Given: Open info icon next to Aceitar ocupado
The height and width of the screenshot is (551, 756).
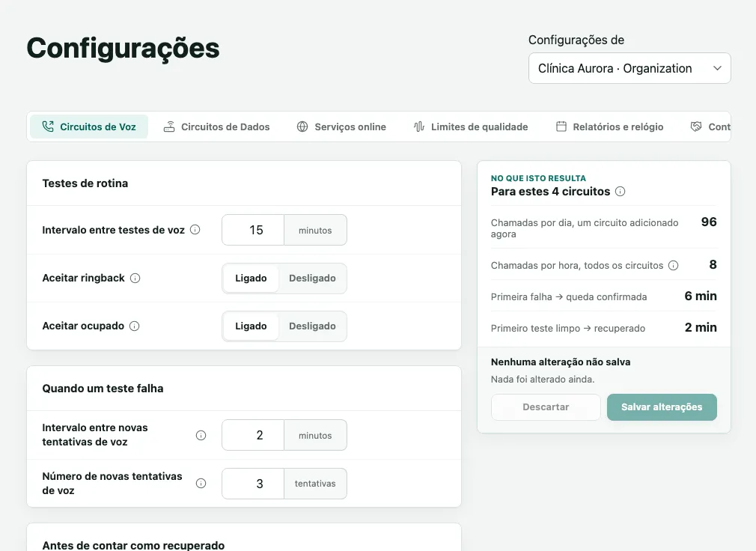Looking at the screenshot, I should tap(135, 326).
